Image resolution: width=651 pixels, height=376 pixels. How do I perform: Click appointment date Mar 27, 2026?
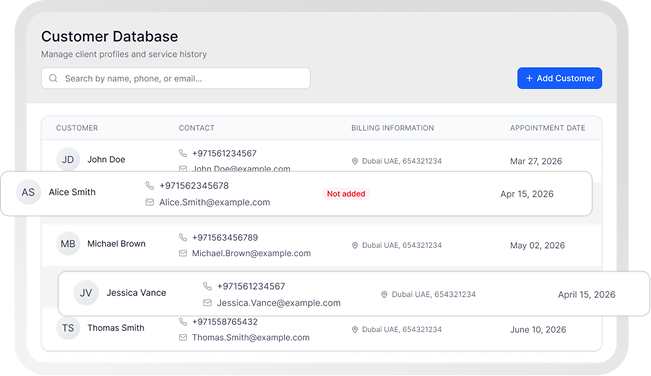[536, 161]
